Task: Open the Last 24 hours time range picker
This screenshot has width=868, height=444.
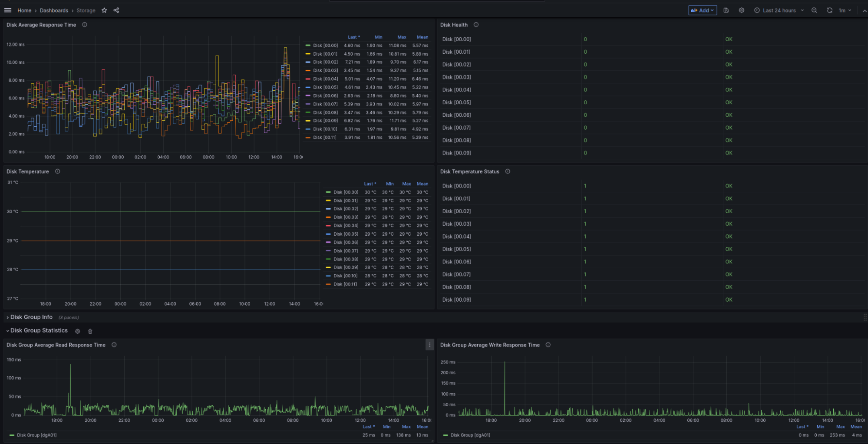Action: [779, 10]
